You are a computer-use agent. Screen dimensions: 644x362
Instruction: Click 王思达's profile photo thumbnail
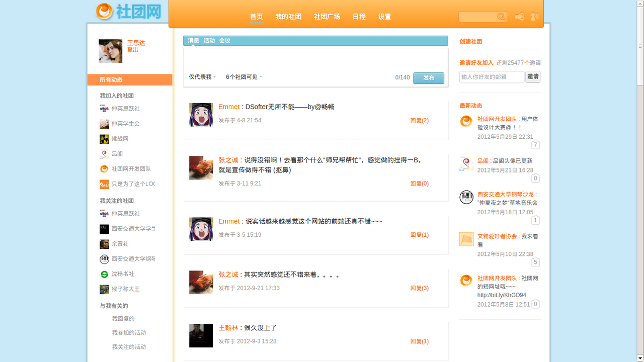110,51
